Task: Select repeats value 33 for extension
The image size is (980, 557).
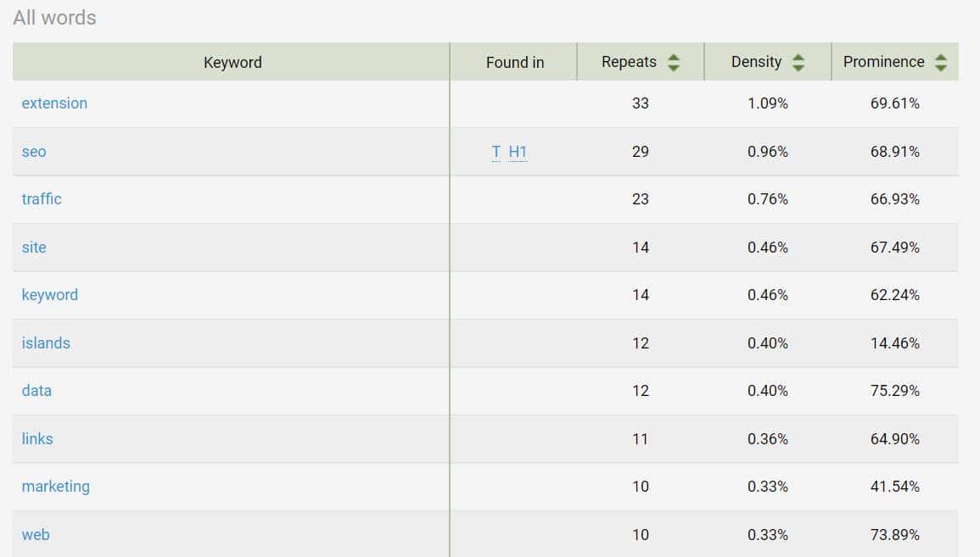Action: pyautogui.click(x=641, y=103)
